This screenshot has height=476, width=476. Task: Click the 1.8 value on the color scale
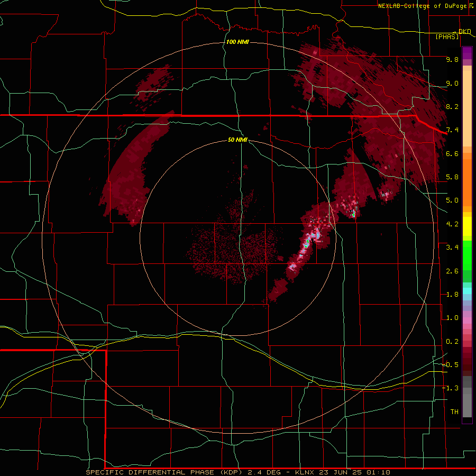(452, 295)
